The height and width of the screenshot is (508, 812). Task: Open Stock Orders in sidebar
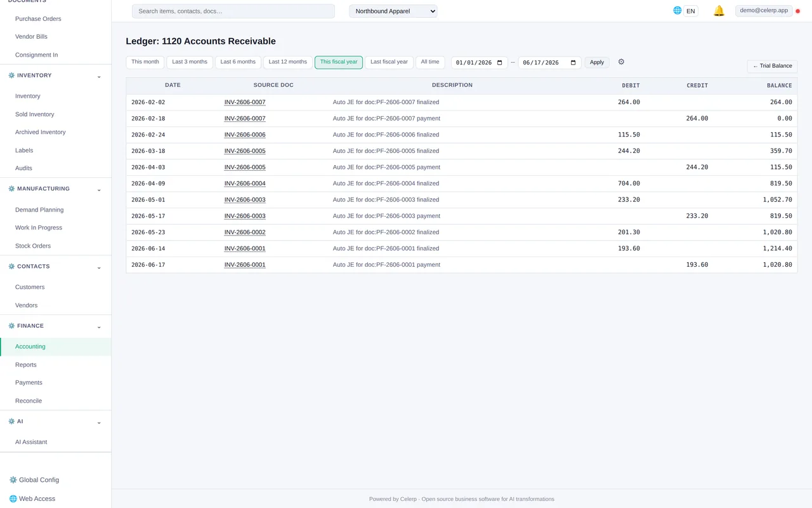33,246
